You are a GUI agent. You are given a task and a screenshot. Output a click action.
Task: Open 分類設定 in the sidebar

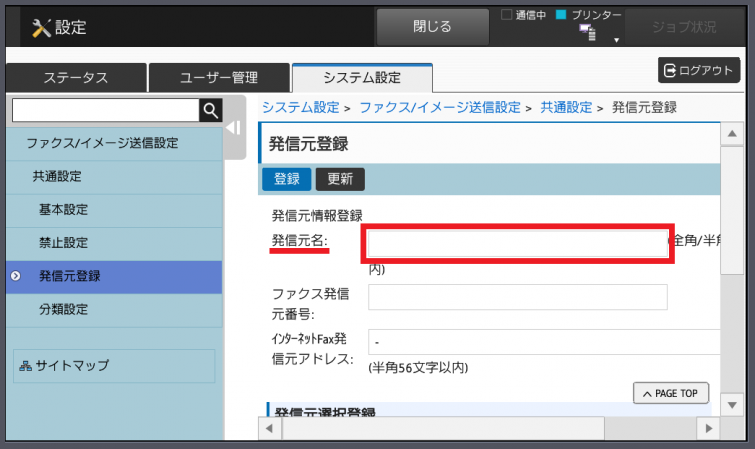(x=114, y=309)
